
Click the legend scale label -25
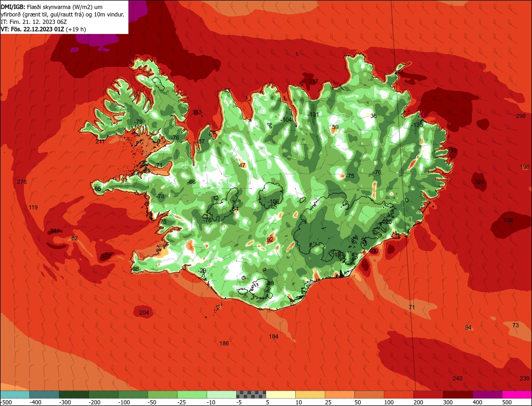pos(181,402)
